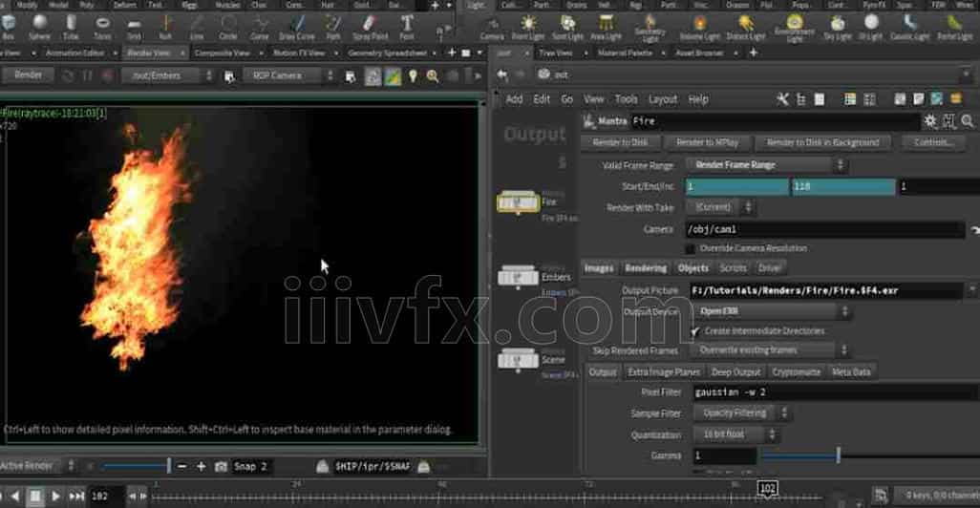Toggle Override Camera Resolution checkbox

click(690, 248)
